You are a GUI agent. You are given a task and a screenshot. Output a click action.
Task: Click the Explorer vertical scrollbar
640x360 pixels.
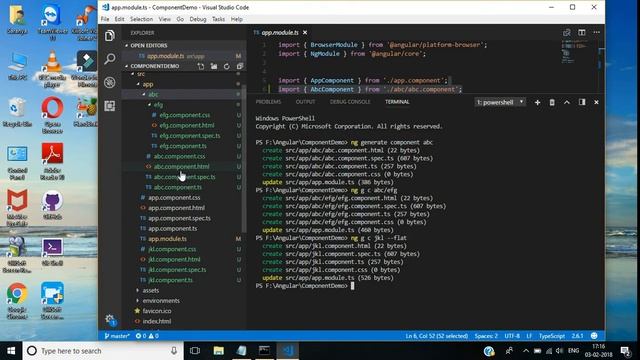(x=244, y=158)
